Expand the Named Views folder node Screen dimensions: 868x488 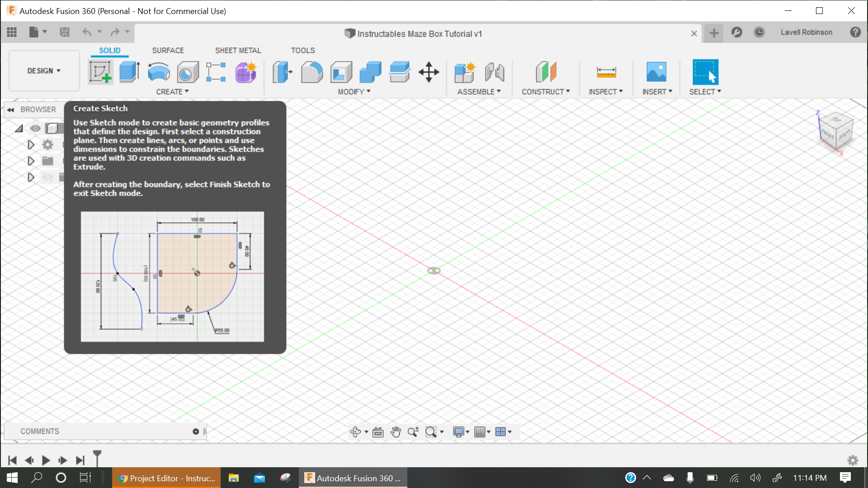(x=31, y=161)
